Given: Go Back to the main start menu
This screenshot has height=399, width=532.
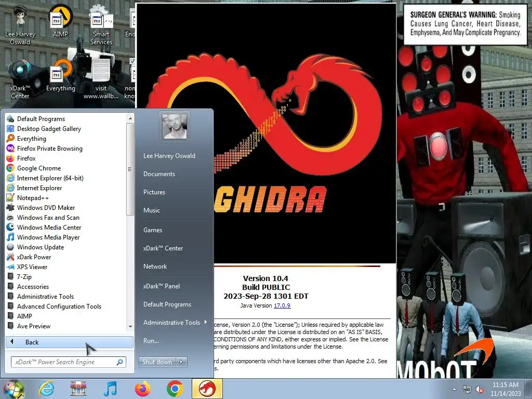Looking at the screenshot, I should (x=70, y=342).
